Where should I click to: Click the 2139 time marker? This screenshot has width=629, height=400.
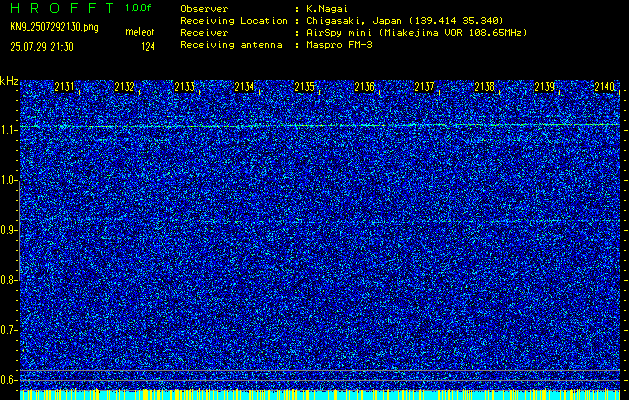(x=544, y=87)
